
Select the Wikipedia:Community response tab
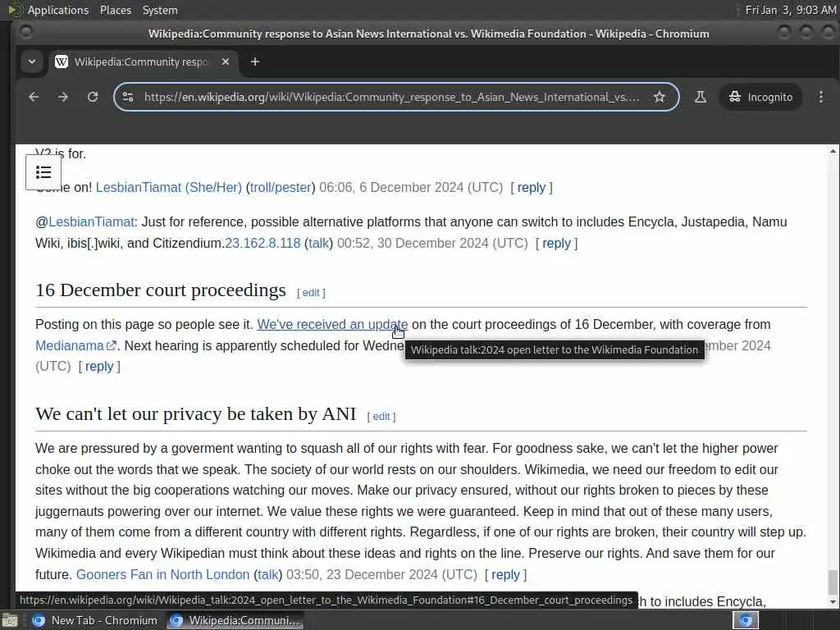144,62
